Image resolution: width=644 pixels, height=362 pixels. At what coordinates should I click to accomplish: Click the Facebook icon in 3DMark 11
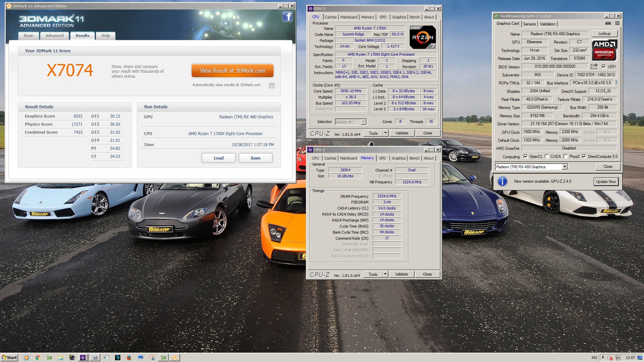[287, 16]
